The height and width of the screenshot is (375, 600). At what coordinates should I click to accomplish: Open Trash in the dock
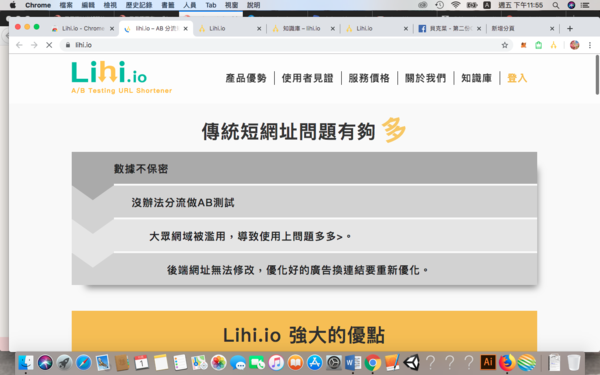(574, 362)
